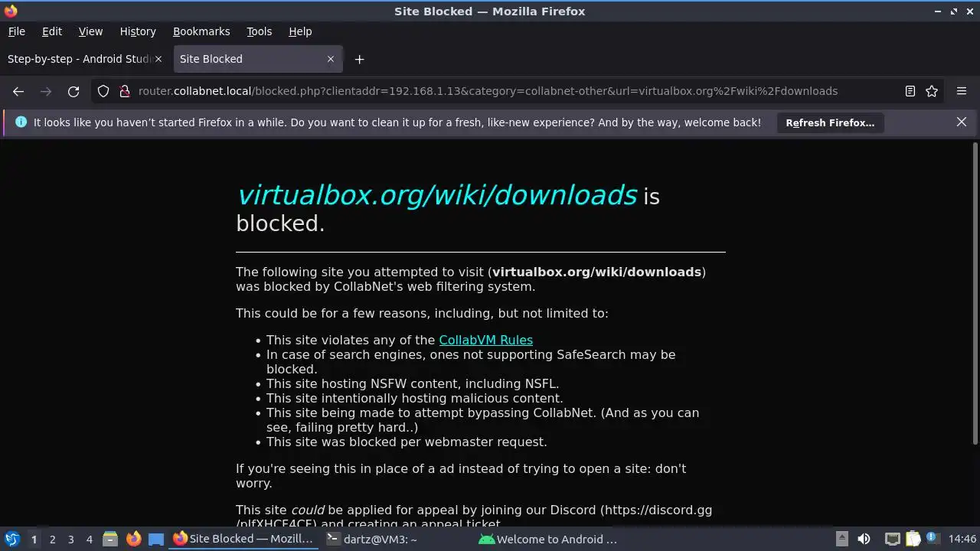The image size is (980, 551).
Task: Open the Help menu
Action: [300, 31]
